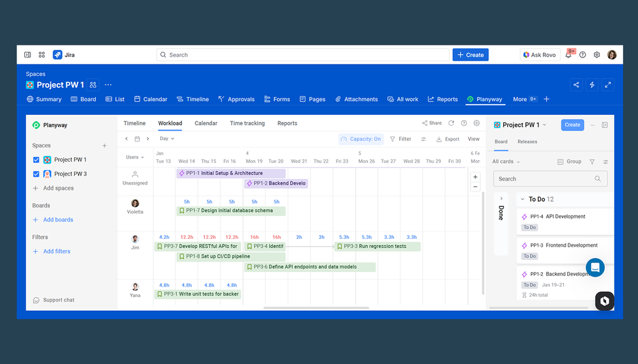Open the Approvals tab

[236, 99]
